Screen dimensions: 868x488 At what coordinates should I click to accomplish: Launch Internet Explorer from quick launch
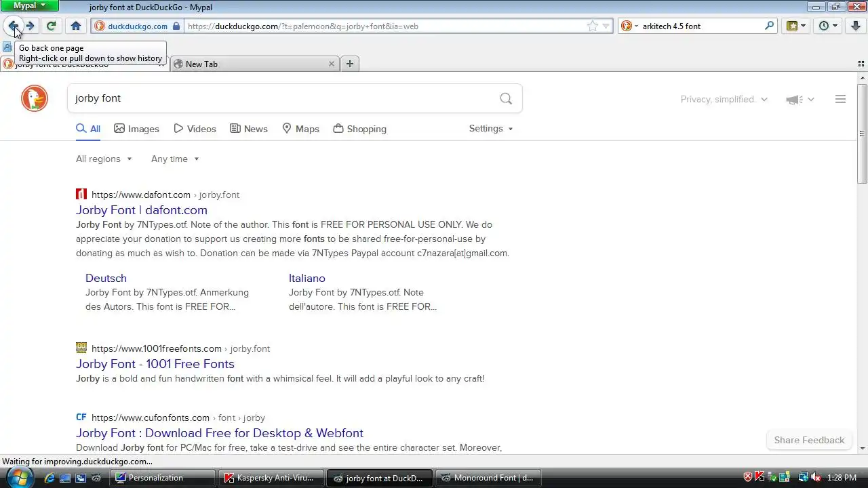tap(50, 478)
